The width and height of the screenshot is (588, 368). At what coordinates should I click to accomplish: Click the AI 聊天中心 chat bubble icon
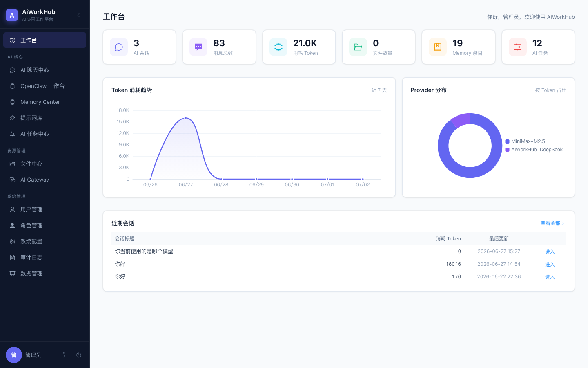click(12, 70)
